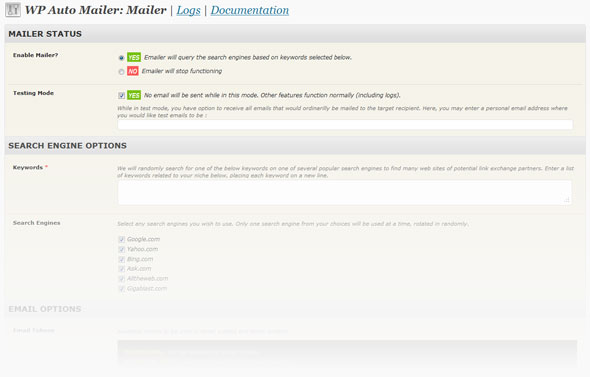Toggle the Testing Mode checkbox

(121, 96)
